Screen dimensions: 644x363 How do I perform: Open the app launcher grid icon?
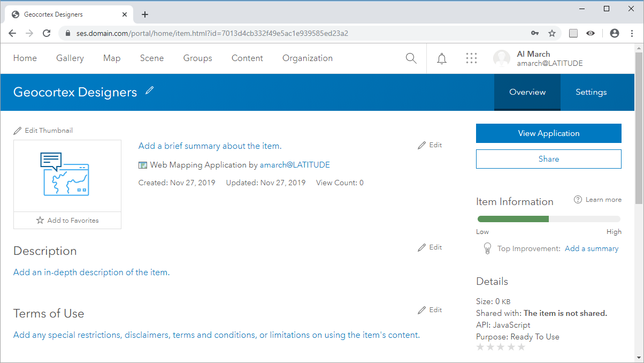click(x=471, y=58)
